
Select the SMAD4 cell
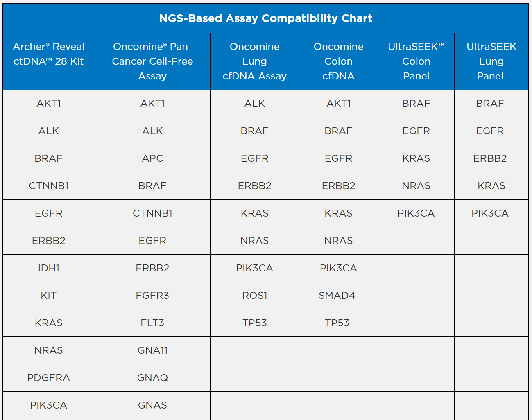(x=337, y=296)
